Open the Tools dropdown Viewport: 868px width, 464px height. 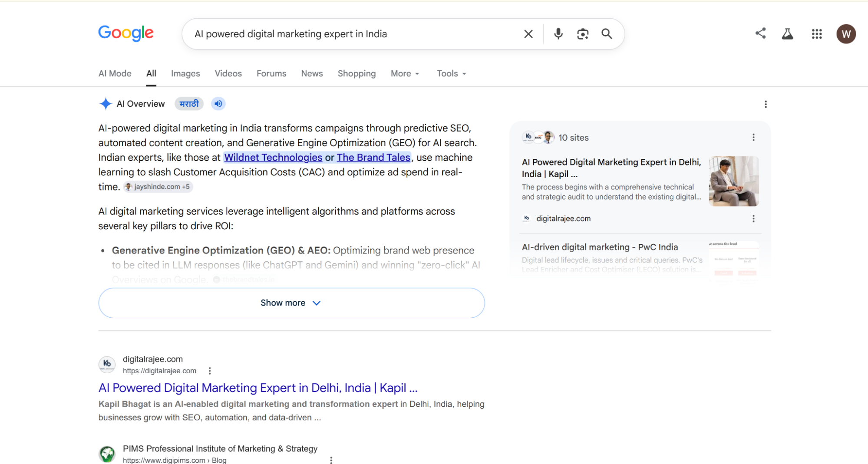[451, 73]
